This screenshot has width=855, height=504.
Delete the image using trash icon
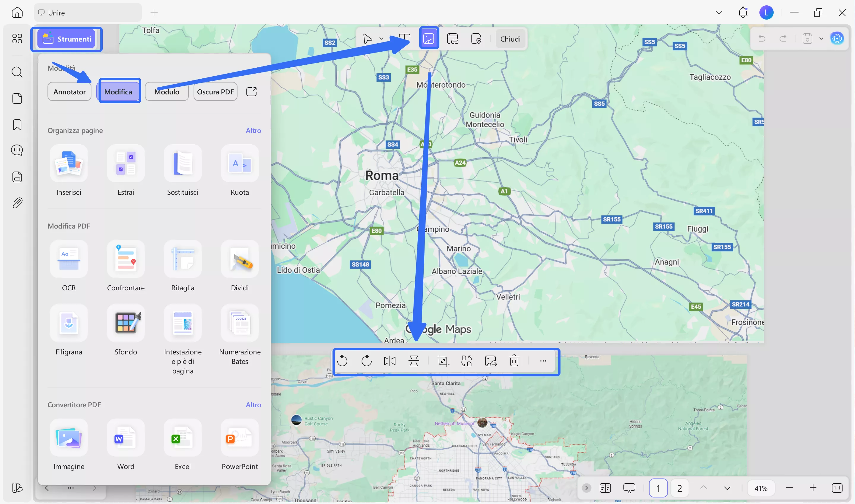pyautogui.click(x=514, y=361)
